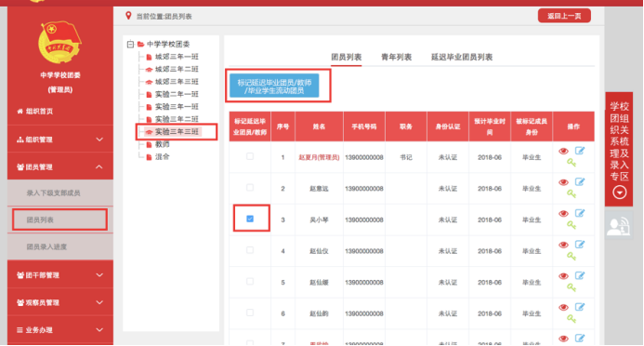Click the green key icon for row 2
The width and height of the screenshot is (644, 346).
pyautogui.click(x=572, y=193)
